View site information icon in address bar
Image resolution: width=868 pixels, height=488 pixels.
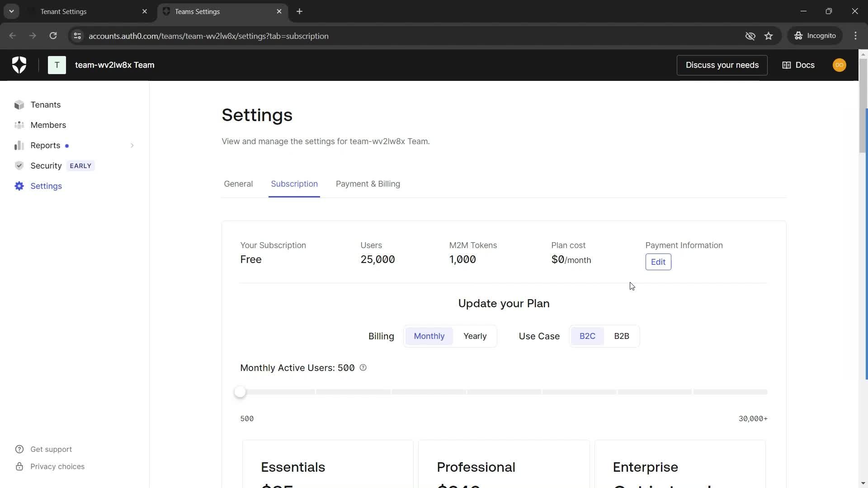(x=77, y=36)
